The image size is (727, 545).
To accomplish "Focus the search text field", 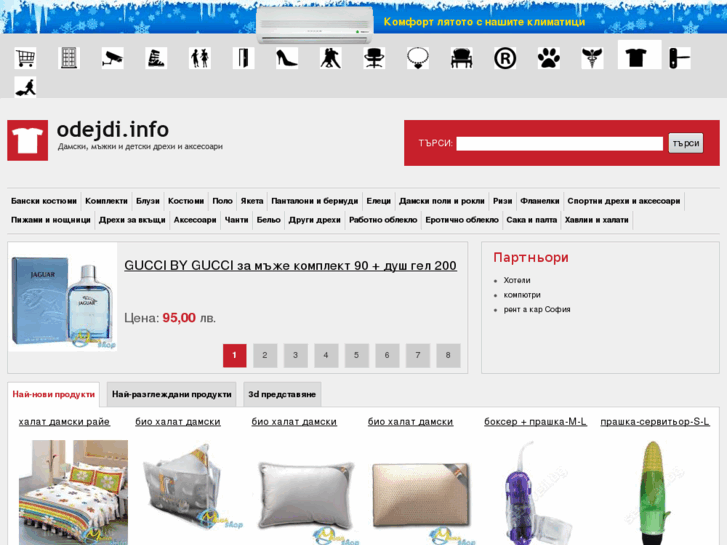I will point(559,143).
